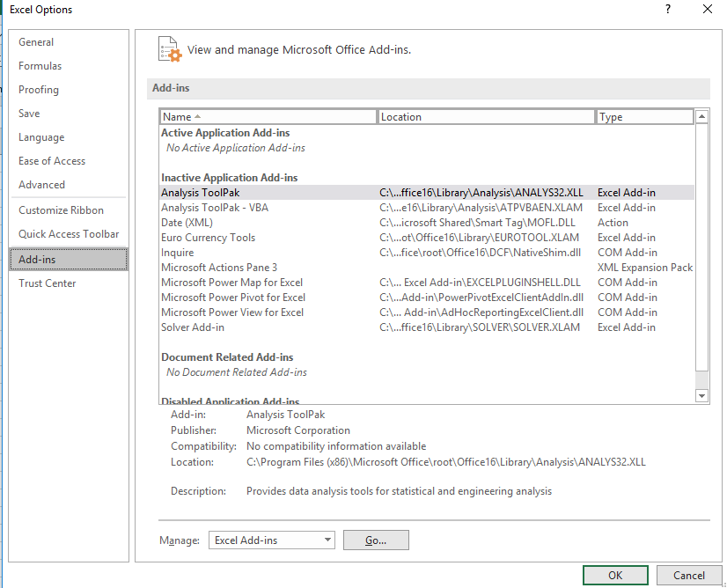Select the Date (XML) add-in row

coord(427,223)
